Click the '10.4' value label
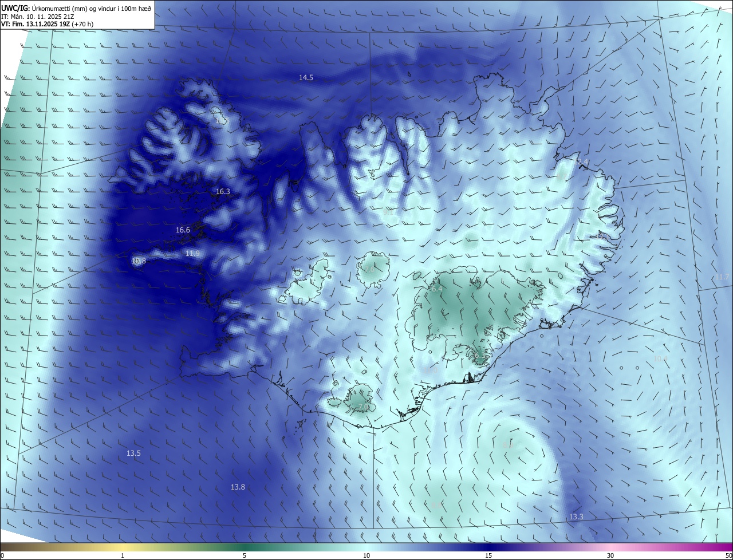The image size is (733, 560). coord(660,358)
